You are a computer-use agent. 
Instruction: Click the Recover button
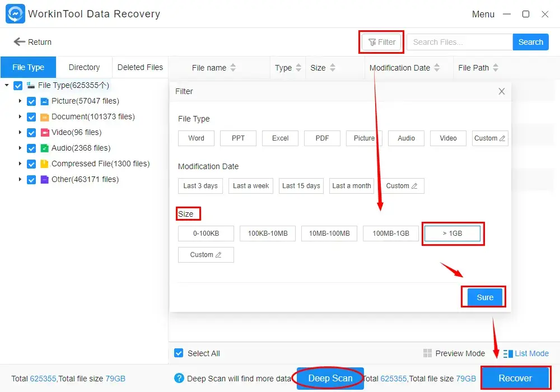tap(515, 378)
